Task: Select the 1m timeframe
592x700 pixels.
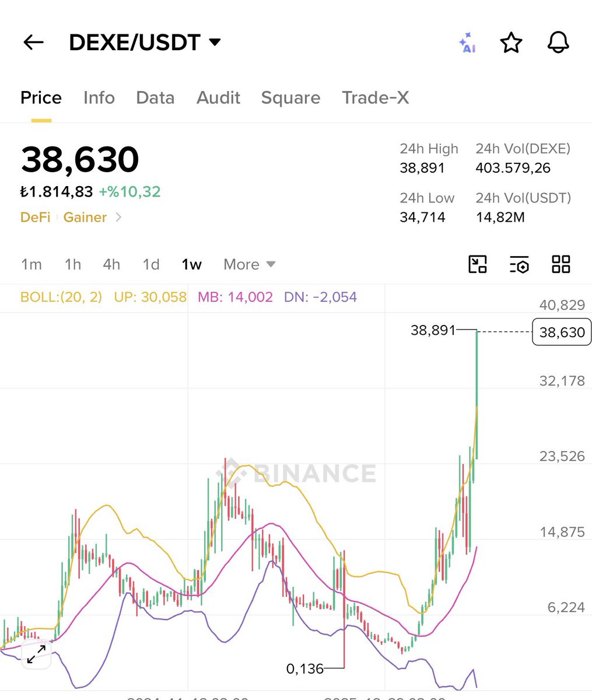Action: pyautogui.click(x=31, y=264)
